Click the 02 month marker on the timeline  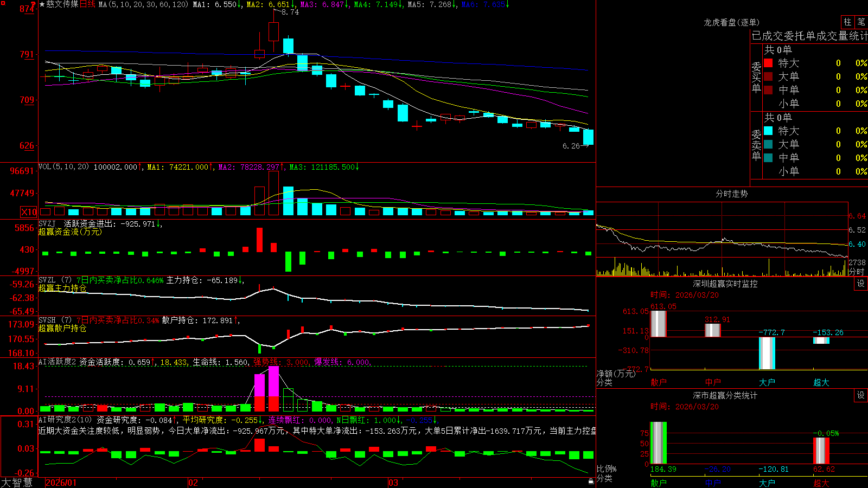(193, 483)
